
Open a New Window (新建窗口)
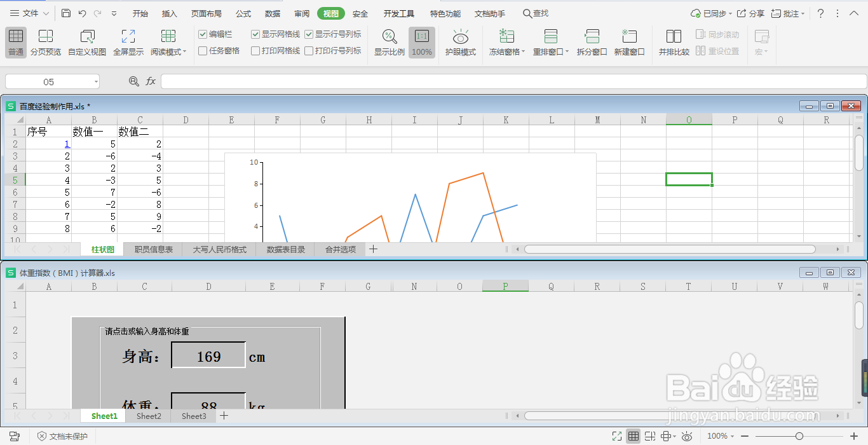pos(630,42)
